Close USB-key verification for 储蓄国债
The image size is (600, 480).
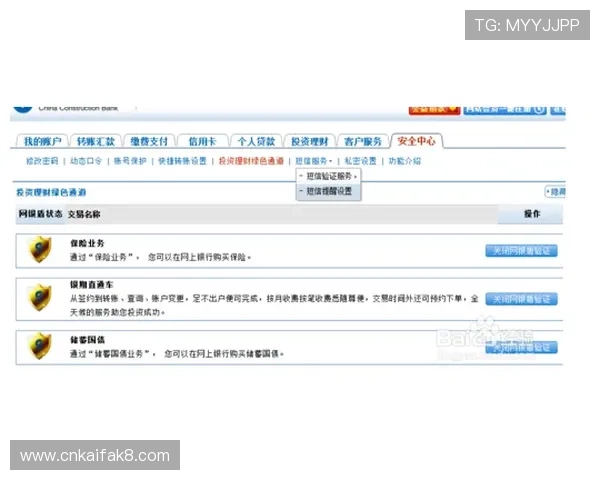[x=521, y=348]
